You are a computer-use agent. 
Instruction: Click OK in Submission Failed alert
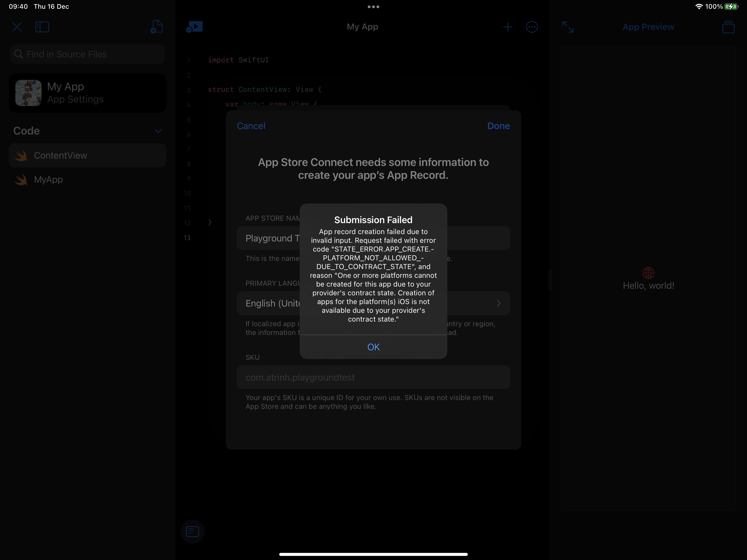point(373,347)
